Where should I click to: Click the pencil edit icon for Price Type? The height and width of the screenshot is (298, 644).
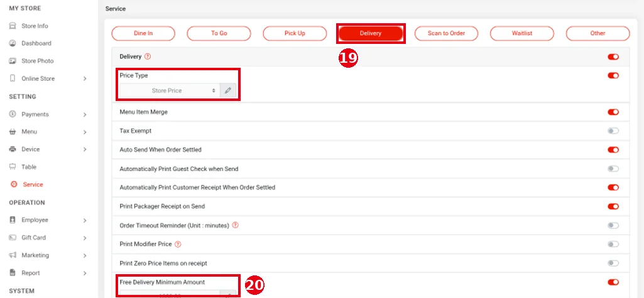(x=228, y=90)
